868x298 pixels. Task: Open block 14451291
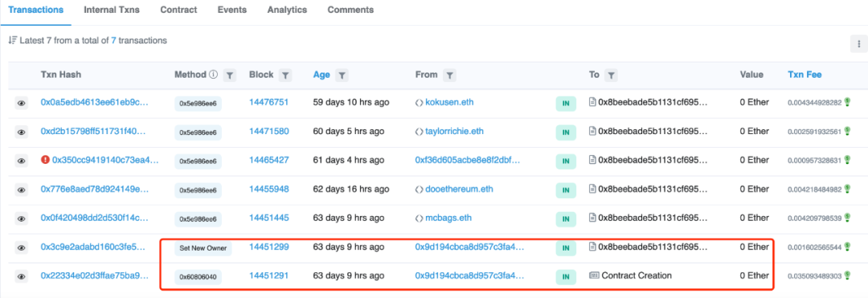click(x=268, y=276)
